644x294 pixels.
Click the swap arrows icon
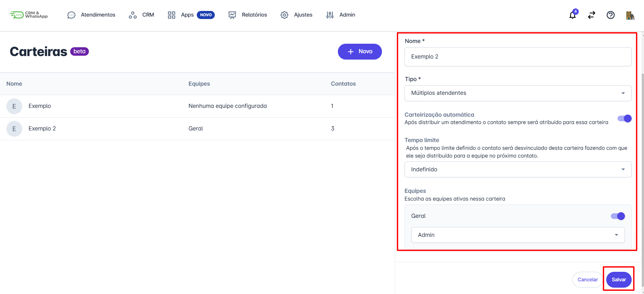[591, 15]
